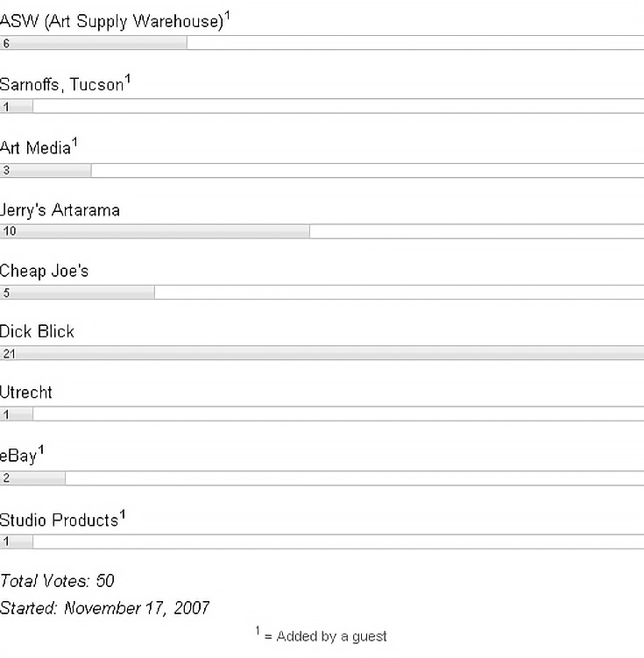Click the ASW (Art Supply Warehouse) poll label
The width and height of the screenshot is (644, 658).
[111, 22]
